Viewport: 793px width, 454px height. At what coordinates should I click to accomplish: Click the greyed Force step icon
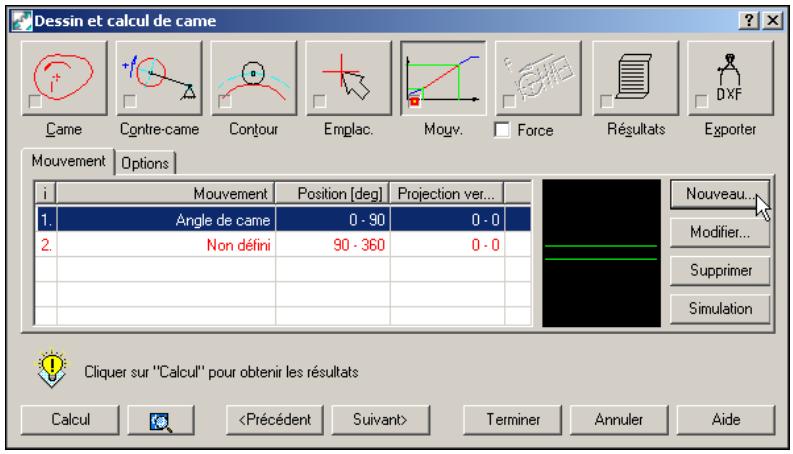click(x=538, y=78)
